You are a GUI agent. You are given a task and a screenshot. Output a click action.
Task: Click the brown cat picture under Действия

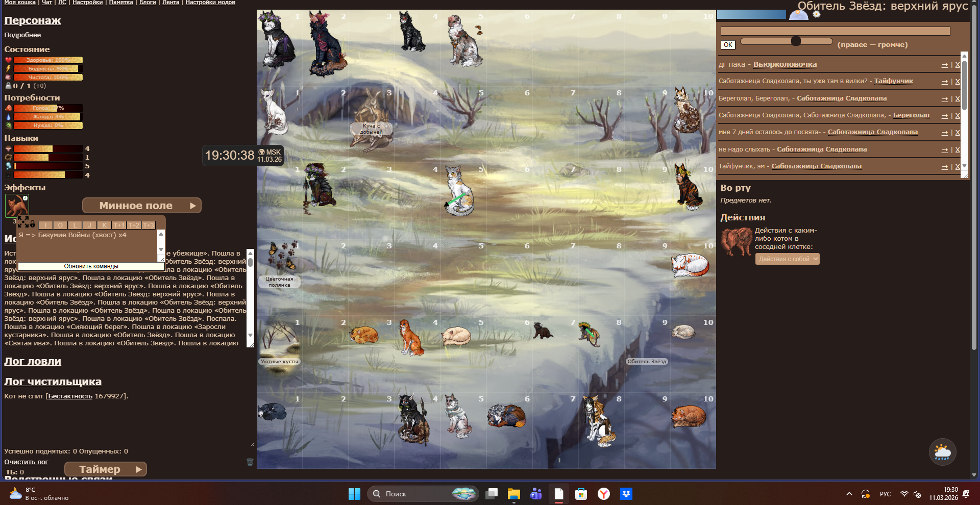click(x=736, y=241)
